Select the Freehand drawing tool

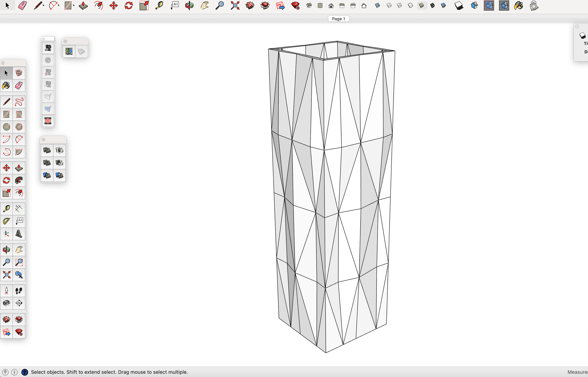[x=19, y=102]
